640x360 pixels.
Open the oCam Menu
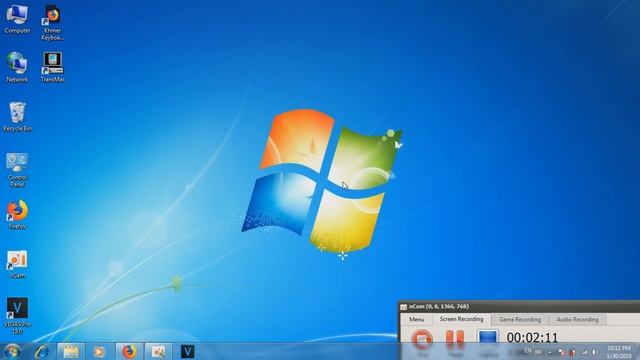(416, 320)
